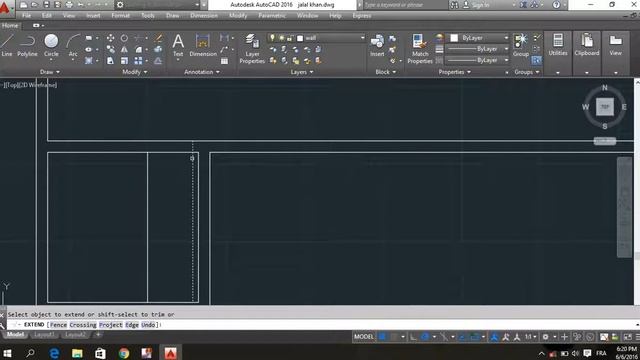Click the Copy tool icon
640x360 pixels.
(x=110, y=49)
